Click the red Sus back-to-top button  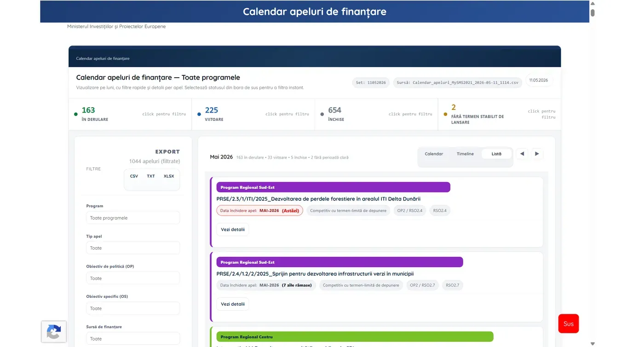569,324
